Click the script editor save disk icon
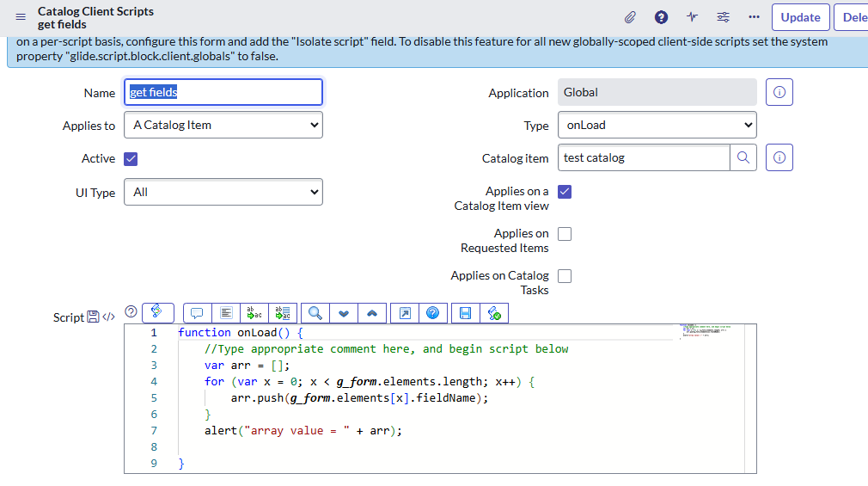 465,313
